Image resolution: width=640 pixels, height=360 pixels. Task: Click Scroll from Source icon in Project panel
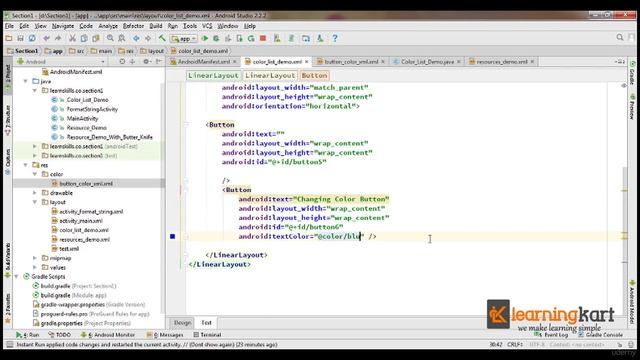122,62
